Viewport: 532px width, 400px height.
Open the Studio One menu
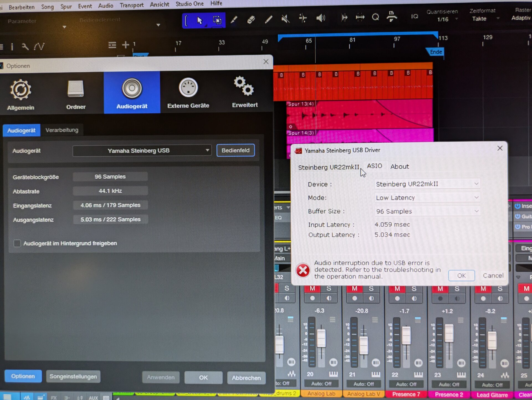point(190,4)
